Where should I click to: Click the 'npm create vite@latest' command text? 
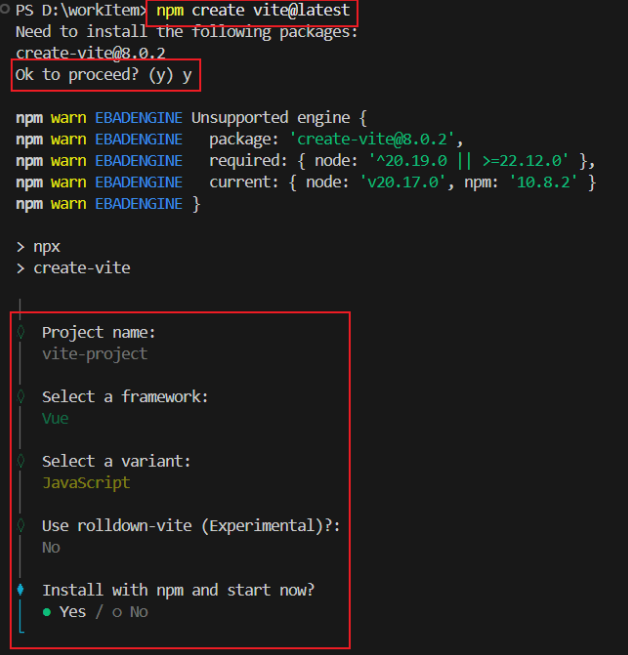click(x=253, y=10)
